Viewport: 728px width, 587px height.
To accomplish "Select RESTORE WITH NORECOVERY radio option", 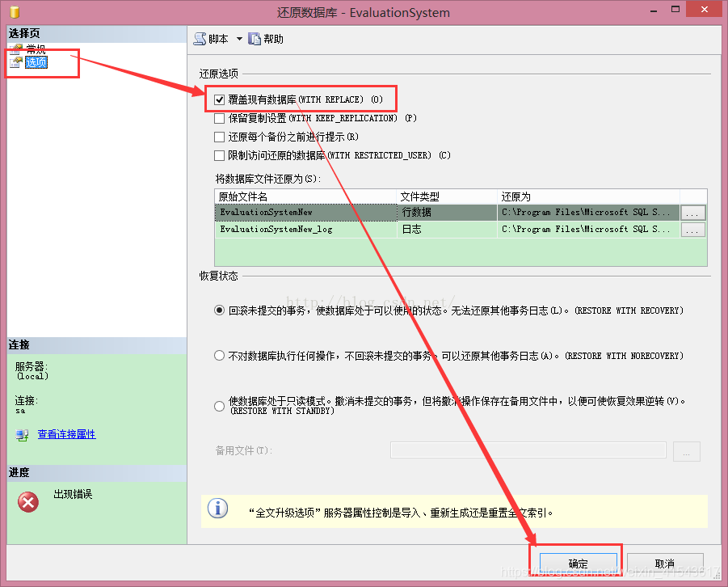I will click(x=219, y=356).
